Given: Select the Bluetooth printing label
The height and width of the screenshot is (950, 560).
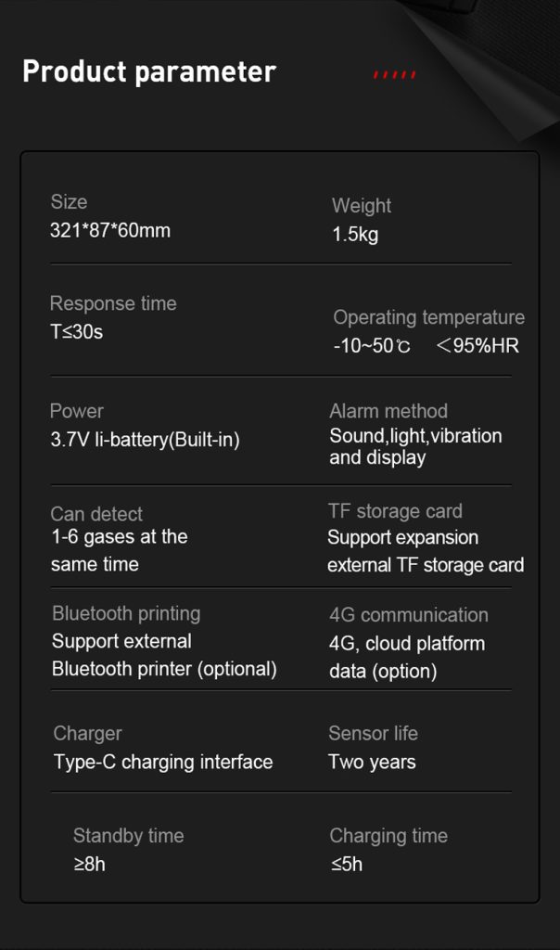Looking at the screenshot, I should coord(126,613).
